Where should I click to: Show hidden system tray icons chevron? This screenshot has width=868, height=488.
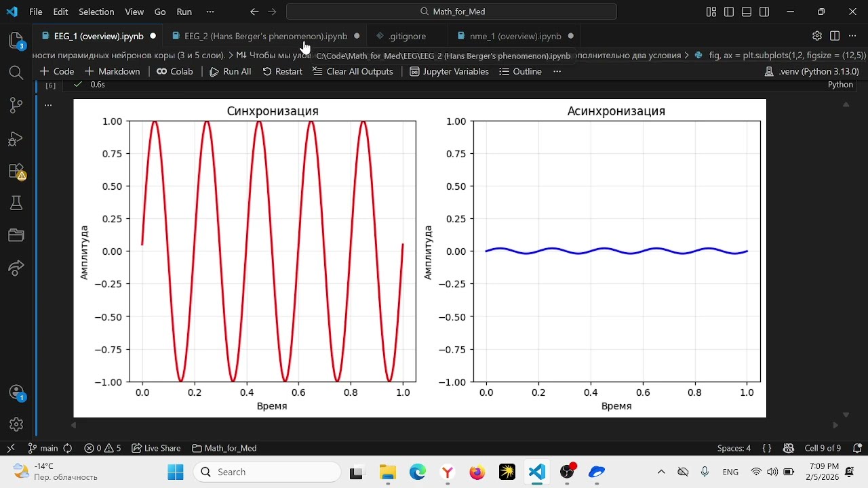661,472
